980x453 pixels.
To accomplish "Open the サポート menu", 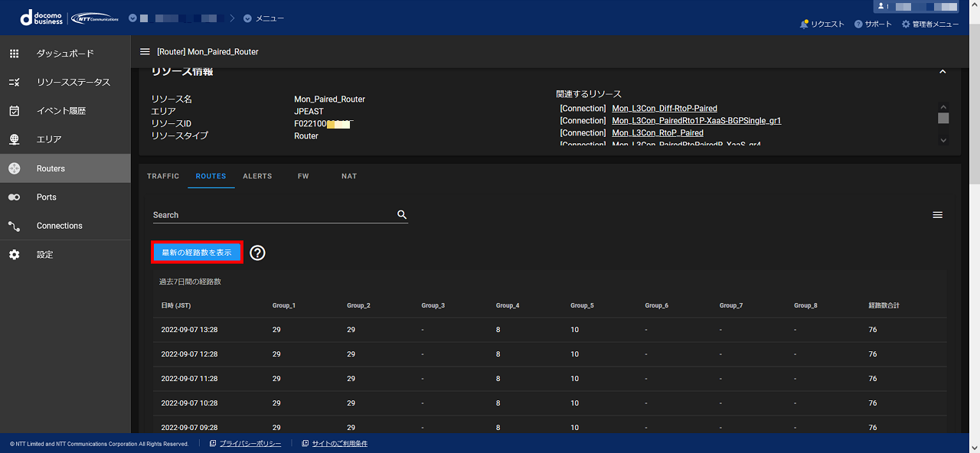I will (873, 24).
